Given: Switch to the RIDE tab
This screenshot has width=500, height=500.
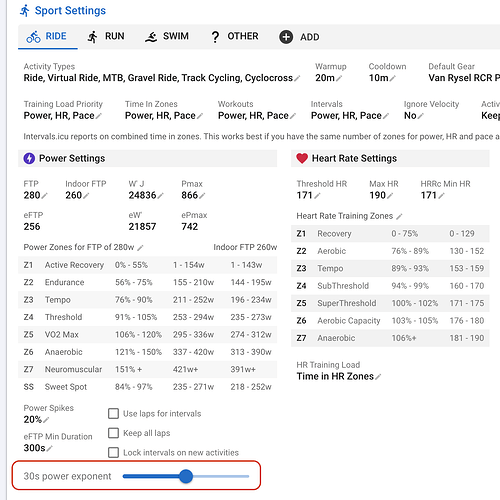Looking at the screenshot, I should pyautogui.click(x=48, y=37).
